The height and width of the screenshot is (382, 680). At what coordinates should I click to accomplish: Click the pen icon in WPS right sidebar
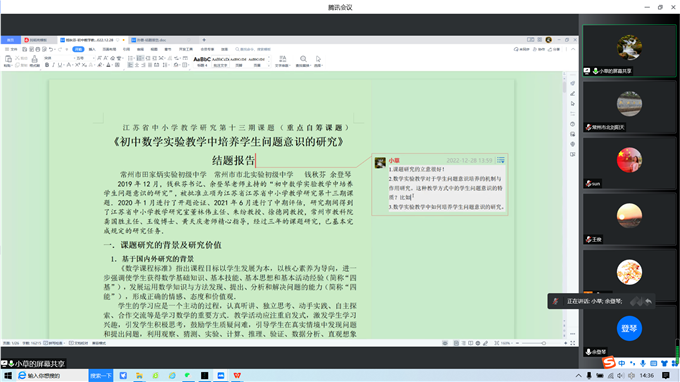coord(572,93)
